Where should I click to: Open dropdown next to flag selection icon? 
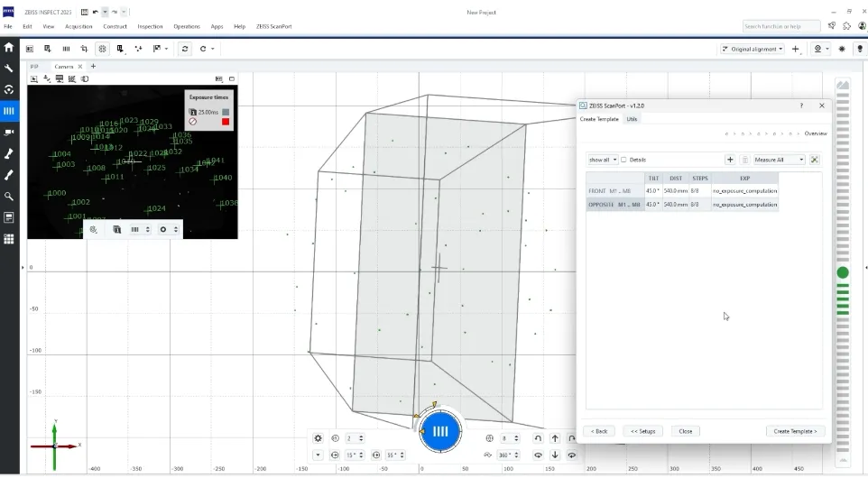[166, 49]
